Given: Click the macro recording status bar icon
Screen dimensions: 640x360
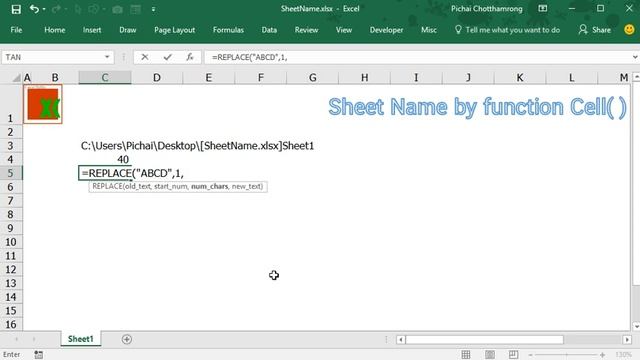Looking at the screenshot, I should pyautogui.click(x=38, y=354).
